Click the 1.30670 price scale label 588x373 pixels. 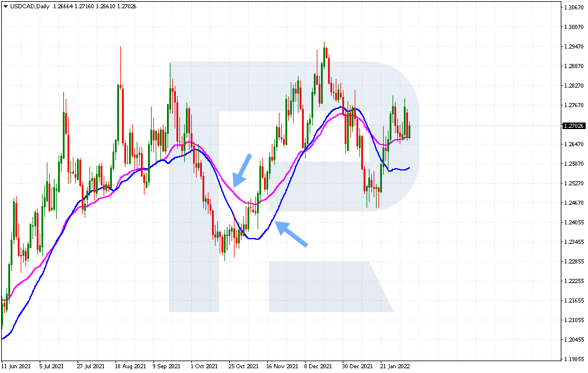click(x=574, y=8)
